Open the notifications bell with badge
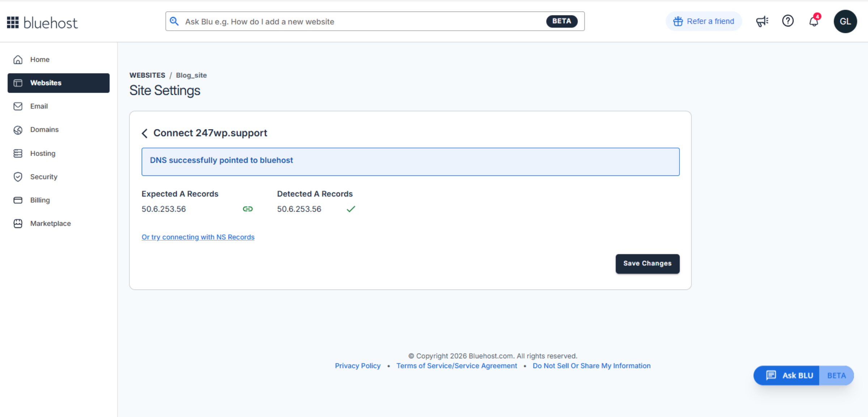 (x=814, y=21)
